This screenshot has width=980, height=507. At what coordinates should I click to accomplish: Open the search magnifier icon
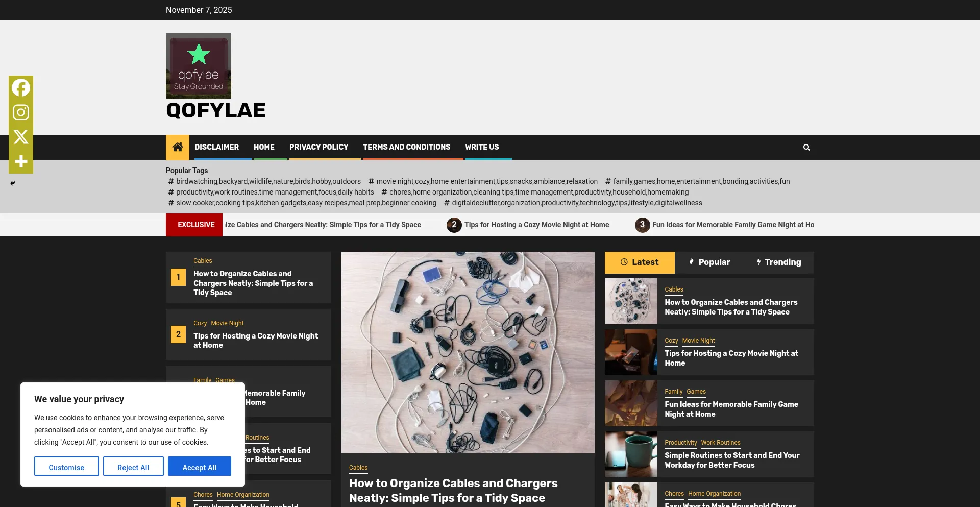pos(806,147)
